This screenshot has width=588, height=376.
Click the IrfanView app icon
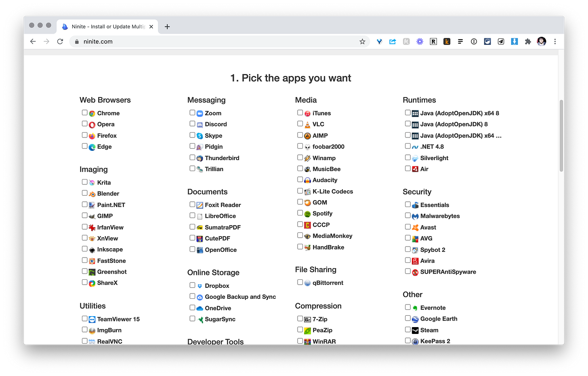pos(92,228)
